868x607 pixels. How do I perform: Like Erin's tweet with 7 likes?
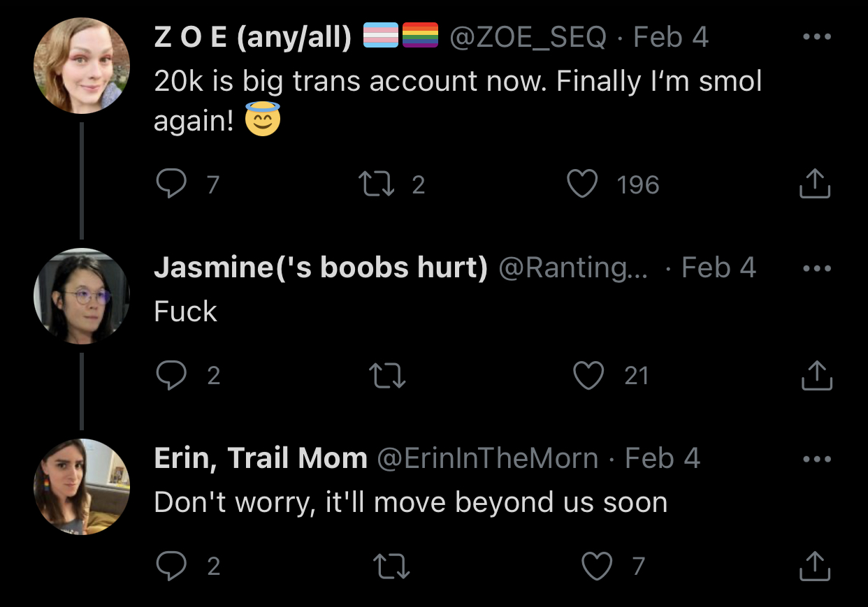click(x=596, y=566)
